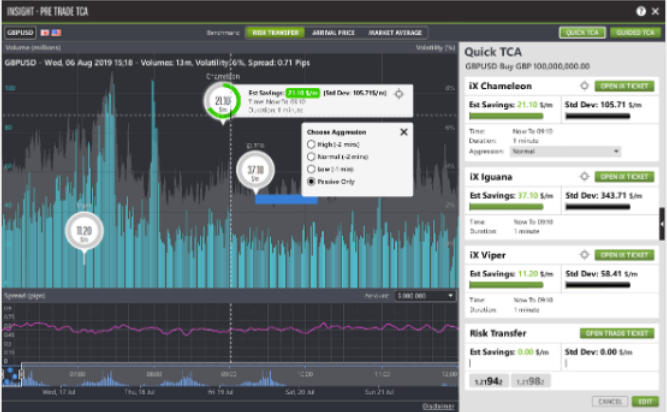This screenshot has height=412, width=667.
Task: Click the 1.2194 bid price button
Action: click(x=488, y=381)
